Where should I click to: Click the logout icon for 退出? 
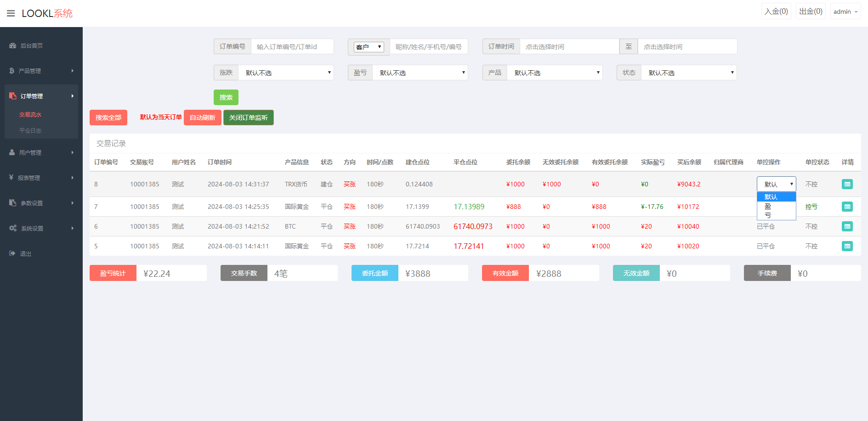(x=12, y=253)
